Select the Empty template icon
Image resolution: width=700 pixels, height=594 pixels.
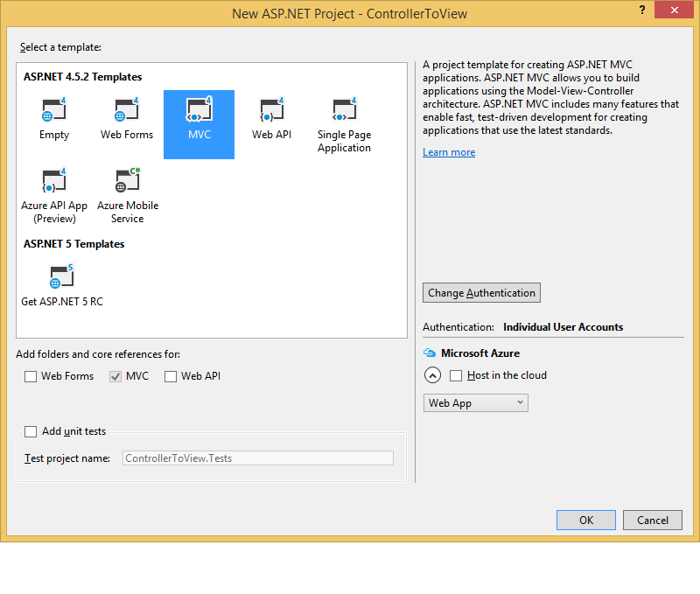pos(54,109)
